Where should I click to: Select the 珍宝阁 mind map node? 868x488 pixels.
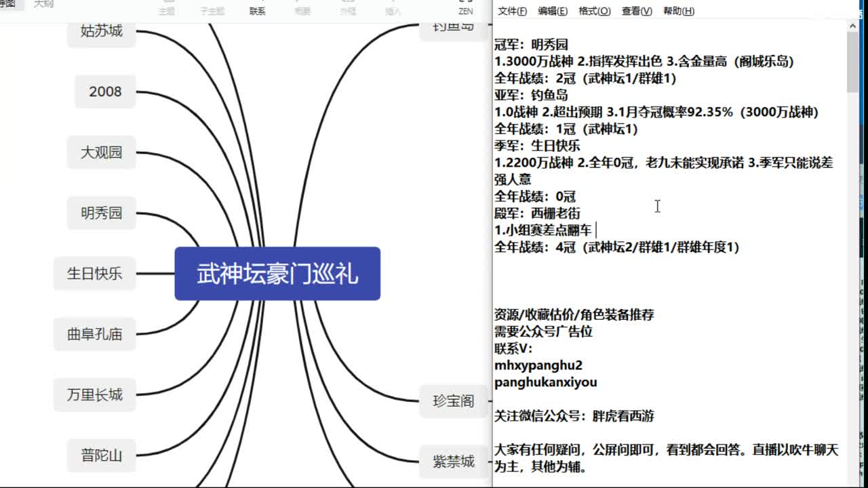coord(454,401)
